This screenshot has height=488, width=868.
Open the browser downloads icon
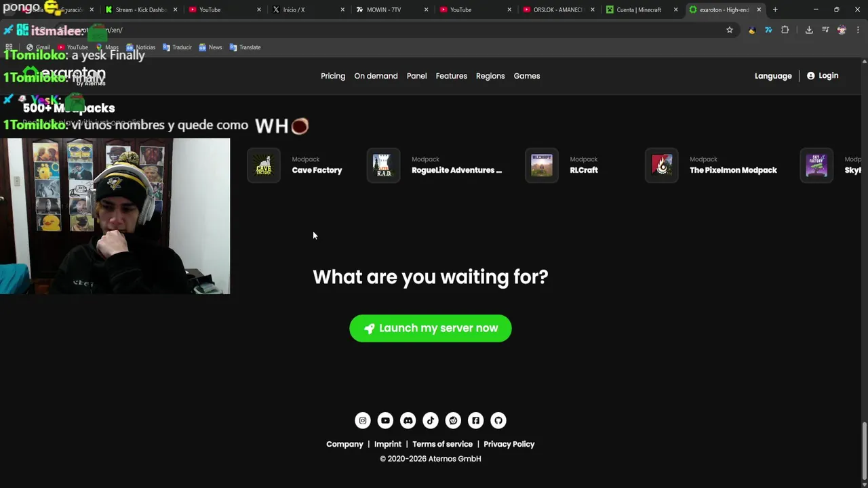(809, 30)
